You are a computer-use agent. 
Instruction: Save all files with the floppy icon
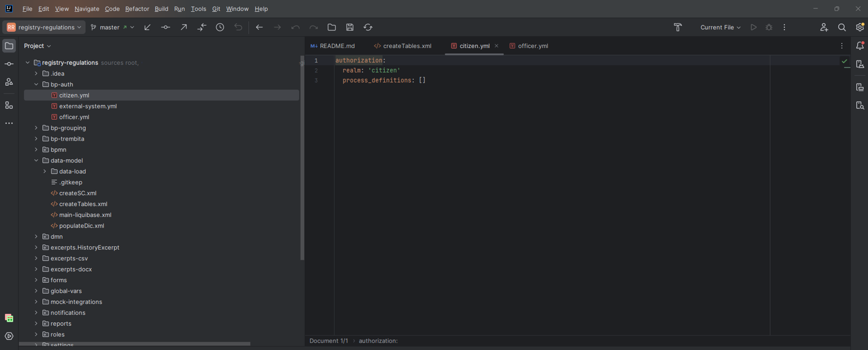click(x=350, y=27)
